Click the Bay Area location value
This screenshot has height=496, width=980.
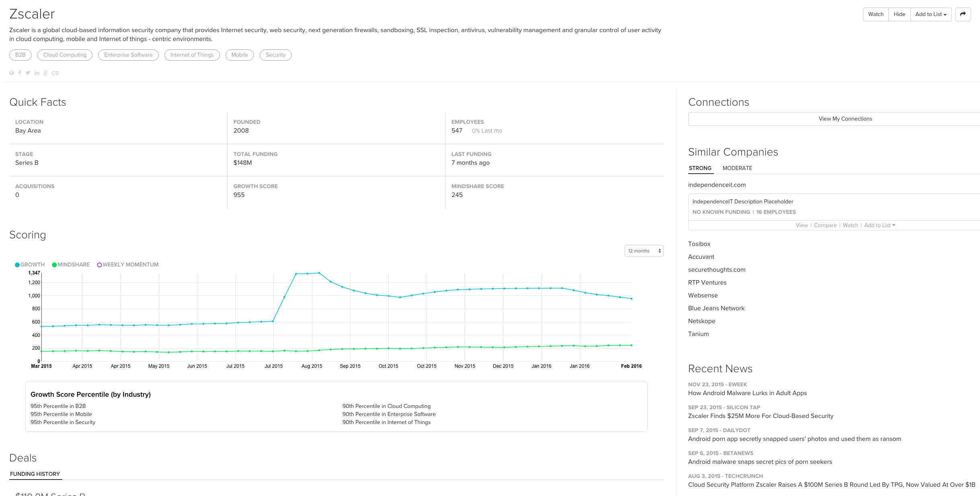(x=28, y=131)
